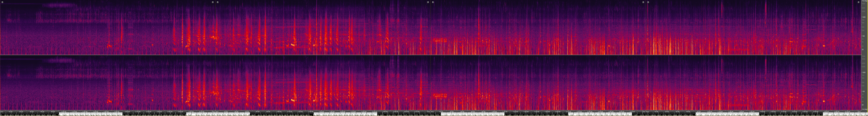Image resolution: width=868 pixels, height=116 pixels.
Task: Click 1000 Hz on upper channel frequency scale
Action: [x=864, y=17]
